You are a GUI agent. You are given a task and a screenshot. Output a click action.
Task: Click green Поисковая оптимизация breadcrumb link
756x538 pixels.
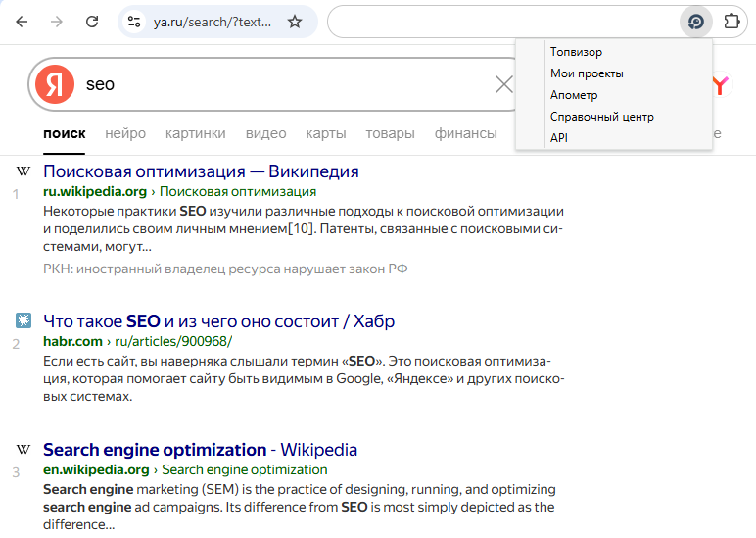238,191
